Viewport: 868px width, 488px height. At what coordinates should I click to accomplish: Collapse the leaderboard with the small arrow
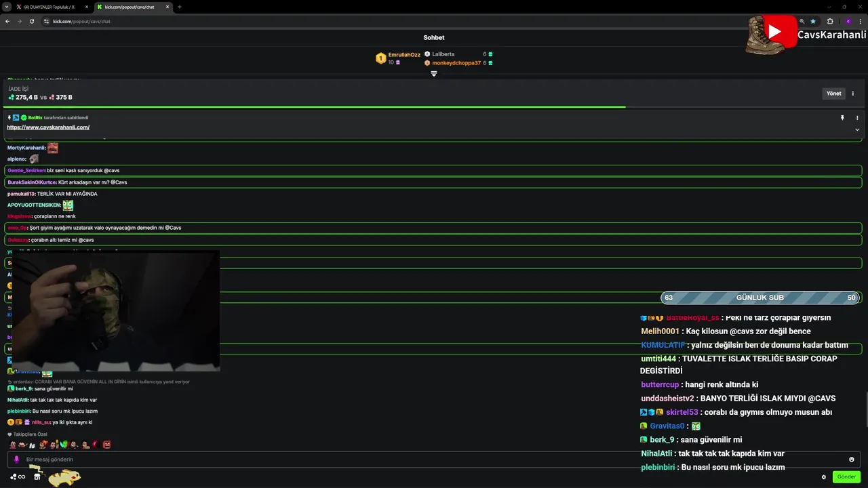tap(434, 74)
